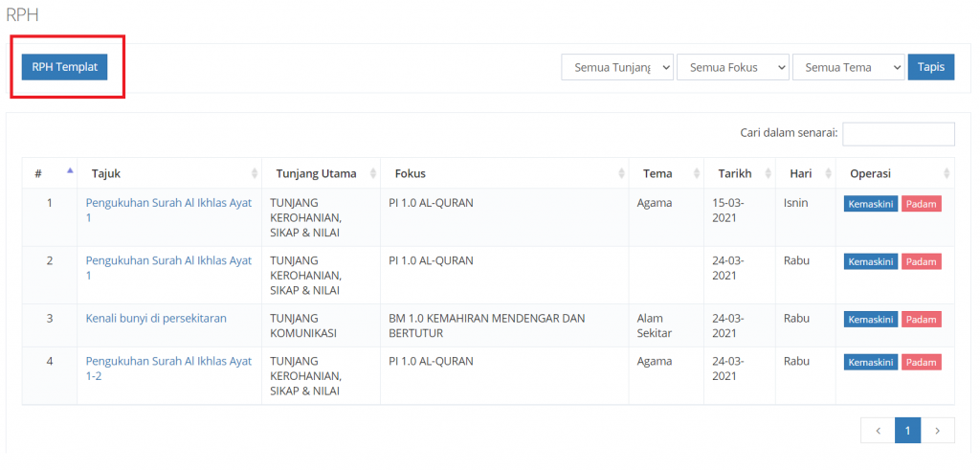Expand the Semua Fokus dropdown
The width and height of the screenshot is (980, 470).
[732, 67]
